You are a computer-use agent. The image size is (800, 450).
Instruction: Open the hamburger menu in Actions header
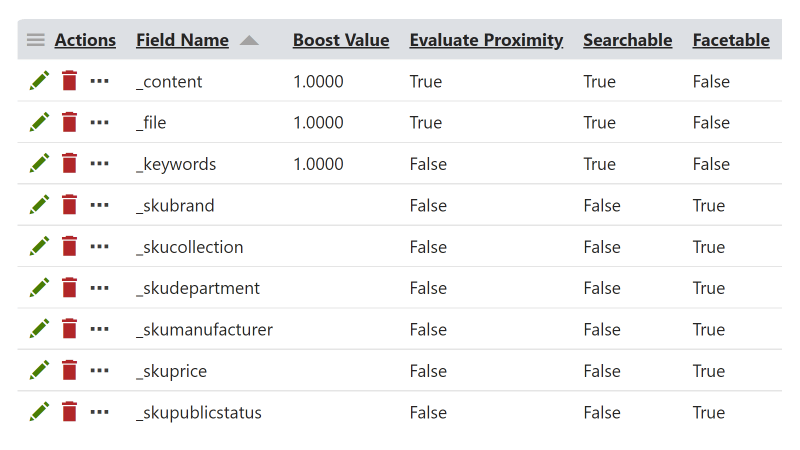pos(36,40)
